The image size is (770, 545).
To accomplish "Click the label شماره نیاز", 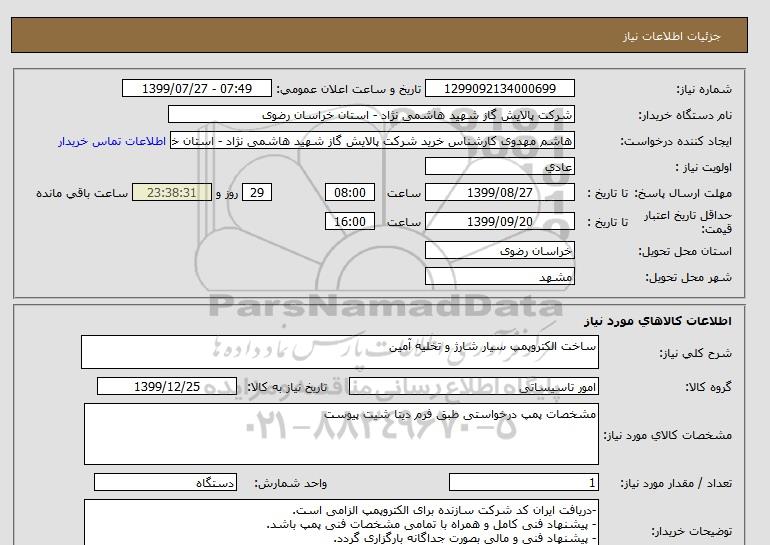I will click(x=704, y=89).
